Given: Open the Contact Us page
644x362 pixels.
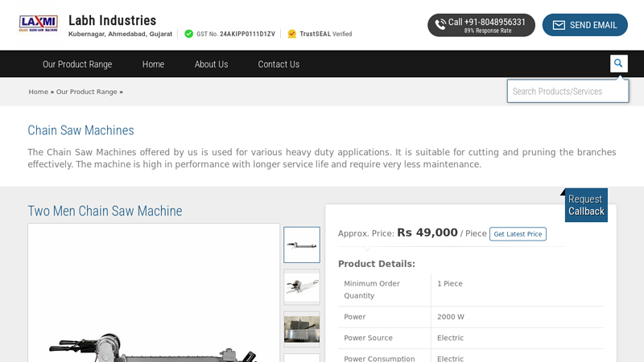Looking at the screenshot, I should click(x=279, y=64).
